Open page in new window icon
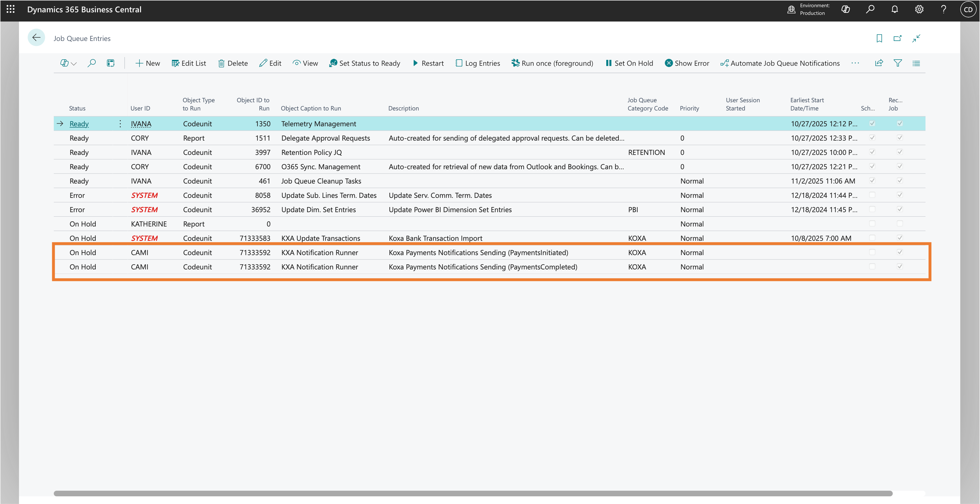Viewport: 980px width, 504px height. click(x=897, y=38)
